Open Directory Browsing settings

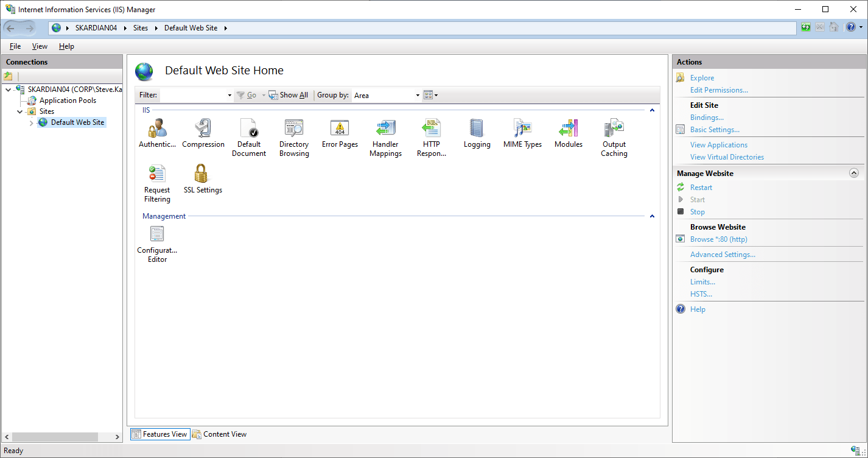coord(294,138)
